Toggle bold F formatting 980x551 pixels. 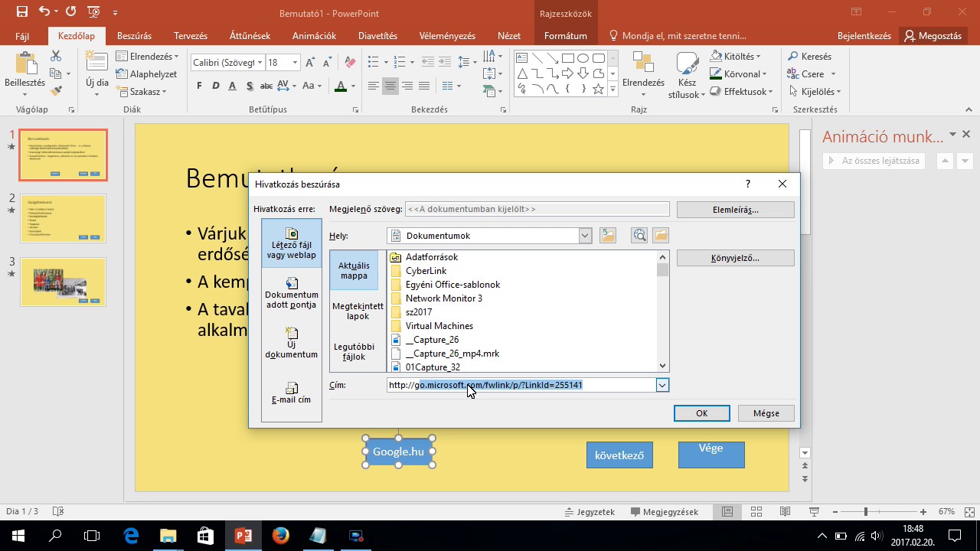pos(199,86)
